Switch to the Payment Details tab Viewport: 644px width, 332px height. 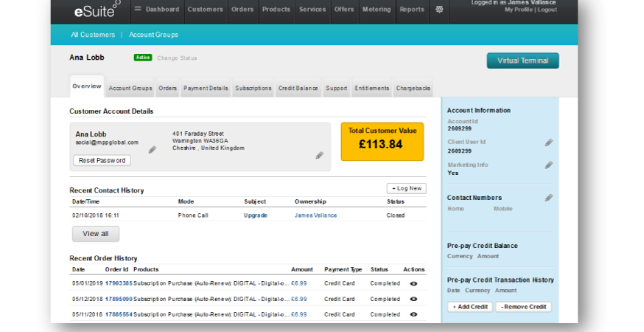(x=206, y=89)
